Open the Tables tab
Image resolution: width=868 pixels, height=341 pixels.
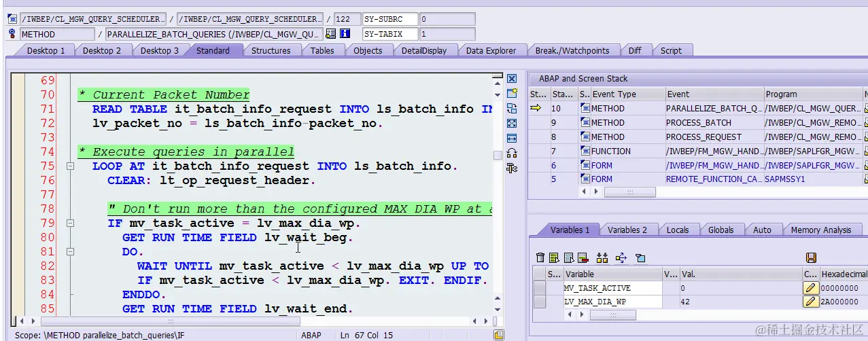pos(322,50)
